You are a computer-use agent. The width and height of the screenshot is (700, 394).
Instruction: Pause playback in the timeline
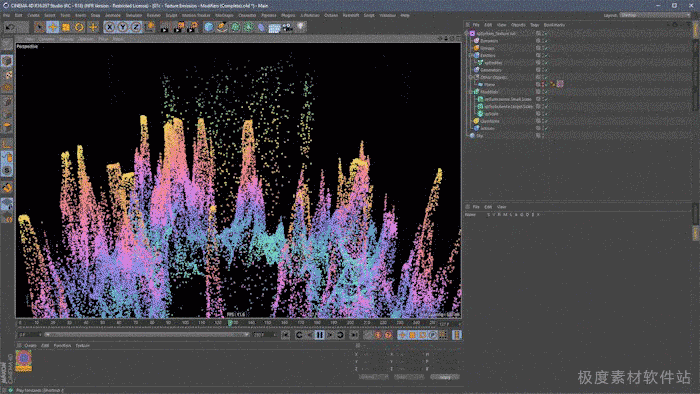point(320,335)
